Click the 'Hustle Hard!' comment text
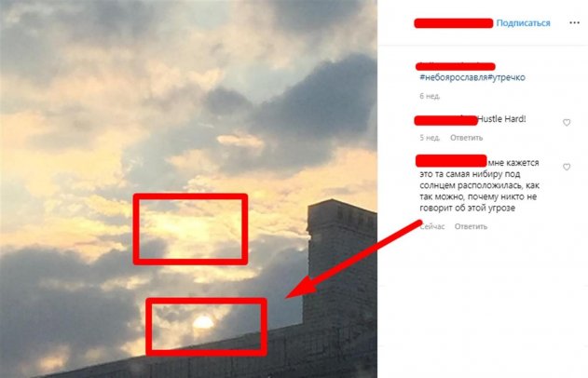The image size is (588, 378). click(501, 119)
